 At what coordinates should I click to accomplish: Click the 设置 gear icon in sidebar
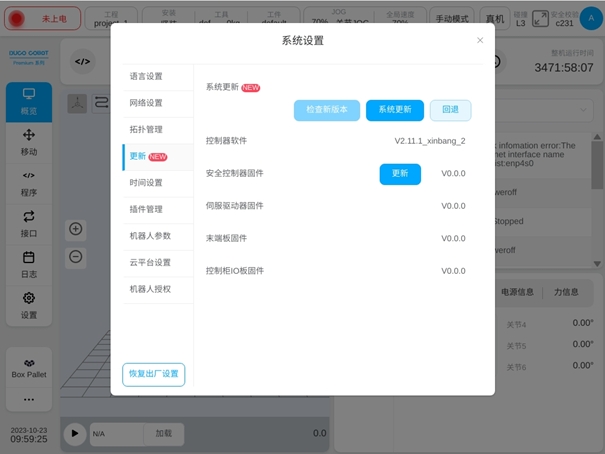[x=29, y=304]
